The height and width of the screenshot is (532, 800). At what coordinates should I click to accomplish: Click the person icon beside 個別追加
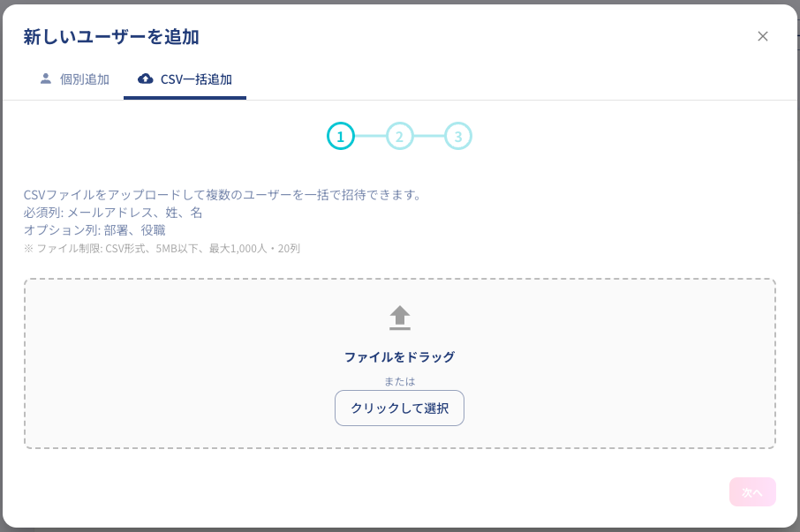pos(46,79)
